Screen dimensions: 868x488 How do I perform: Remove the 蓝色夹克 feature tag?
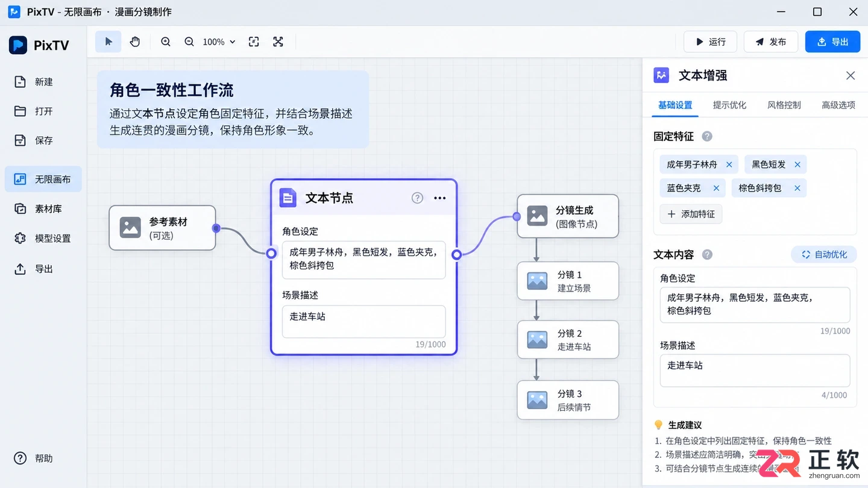[x=716, y=188]
